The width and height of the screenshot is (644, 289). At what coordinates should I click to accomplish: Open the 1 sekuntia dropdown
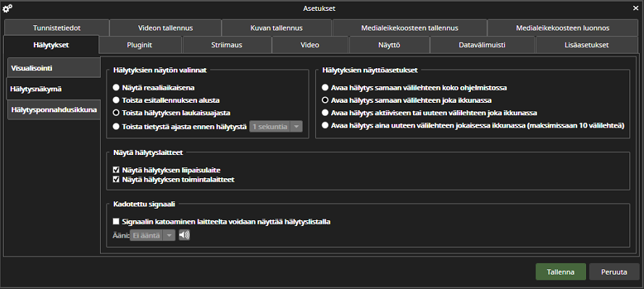click(x=276, y=127)
